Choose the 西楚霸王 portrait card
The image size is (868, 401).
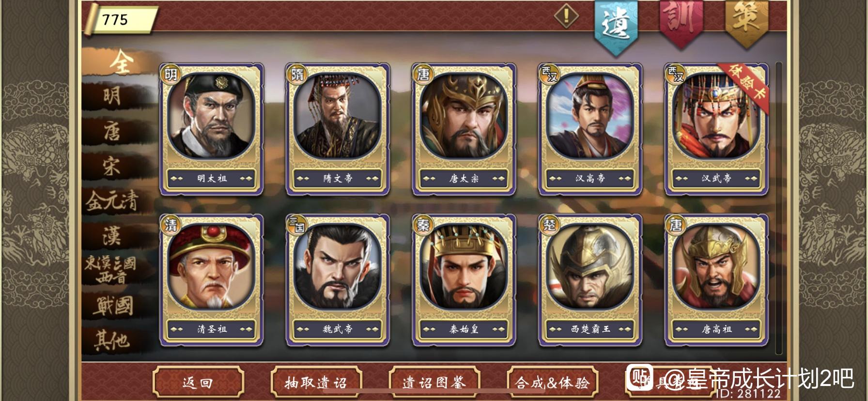590,280
